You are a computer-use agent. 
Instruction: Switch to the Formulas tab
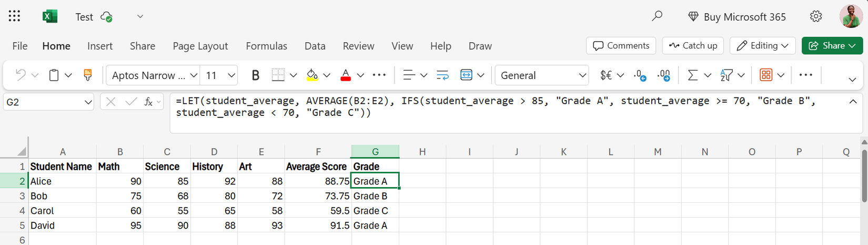[x=266, y=46]
